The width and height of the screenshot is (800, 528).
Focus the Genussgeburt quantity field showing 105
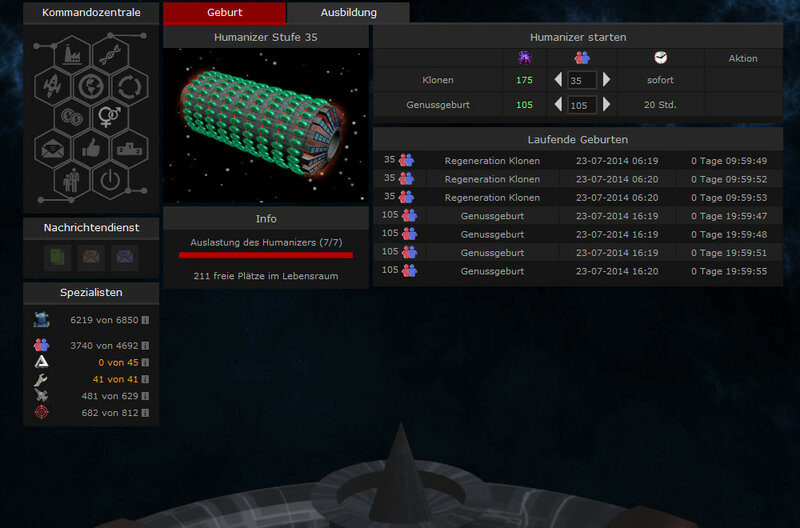pos(582,105)
